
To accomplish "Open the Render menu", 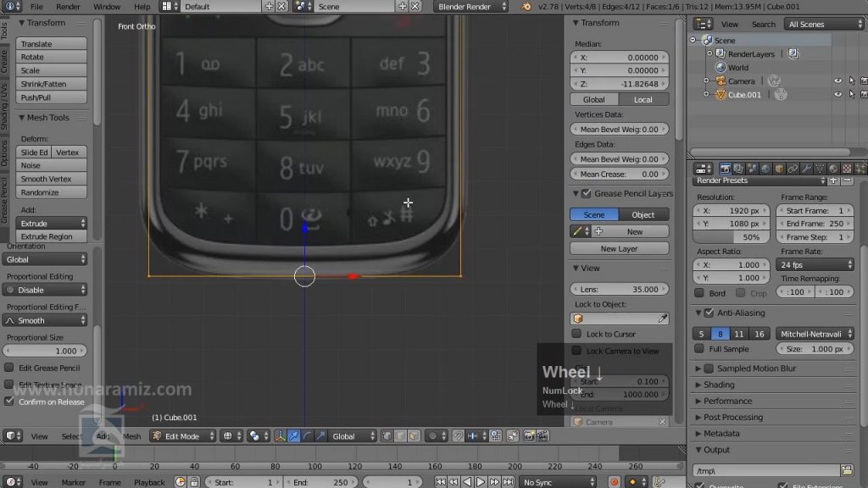I will click(68, 7).
